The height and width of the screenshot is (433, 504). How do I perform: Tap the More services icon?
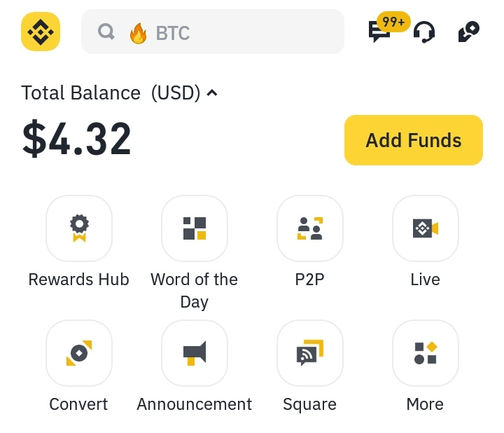426,353
